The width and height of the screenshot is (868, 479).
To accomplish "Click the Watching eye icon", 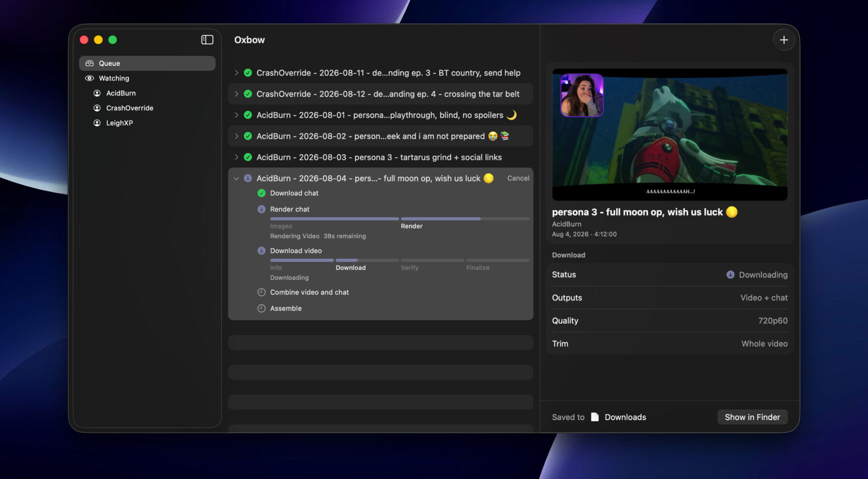I will click(x=90, y=78).
